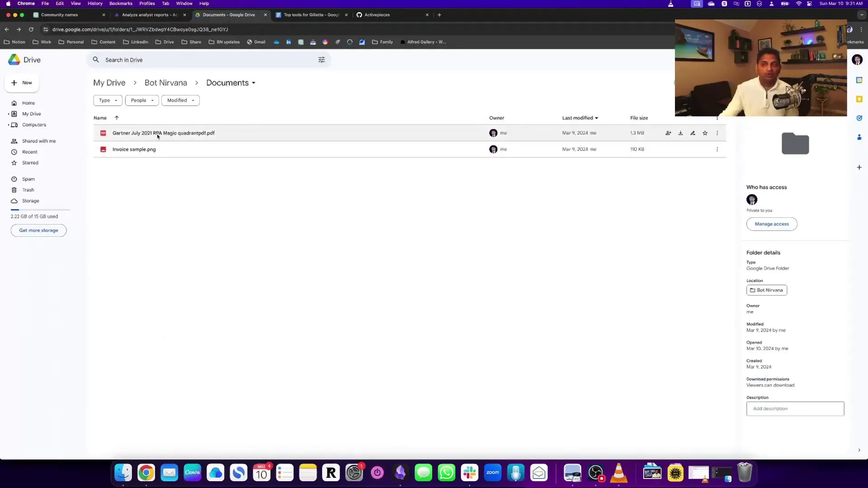Select Invoice sample.png file
Image resolution: width=868 pixels, height=488 pixels.
tap(134, 150)
